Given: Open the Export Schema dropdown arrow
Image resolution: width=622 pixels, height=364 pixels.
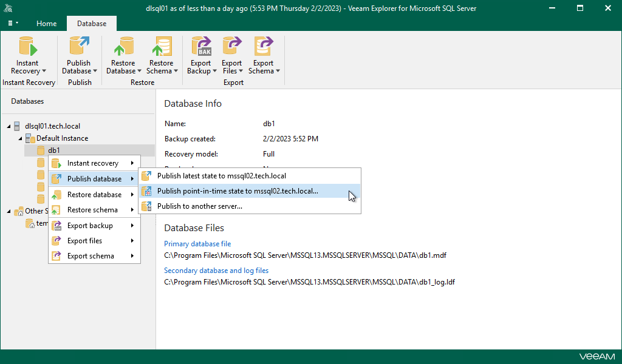Looking at the screenshot, I should (x=278, y=72).
